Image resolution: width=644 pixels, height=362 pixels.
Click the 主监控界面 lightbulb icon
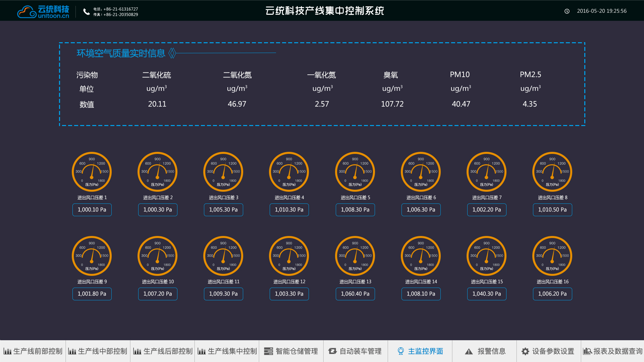pyautogui.click(x=400, y=351)
